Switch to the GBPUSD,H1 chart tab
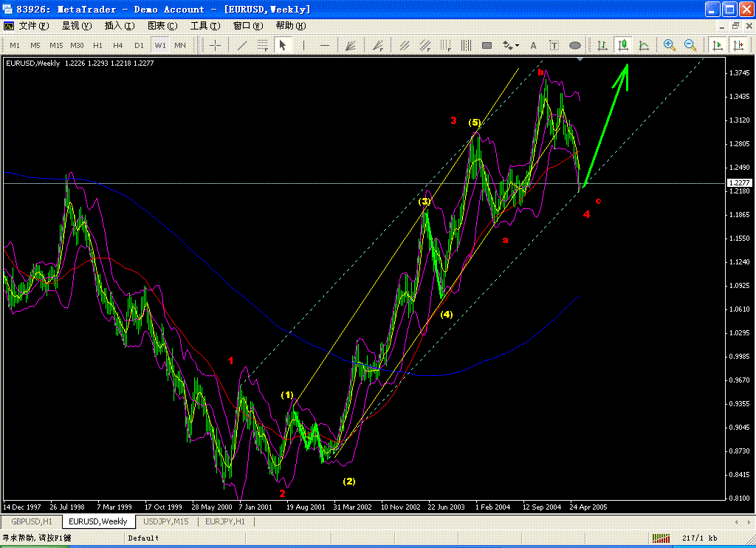 point(32,521)
